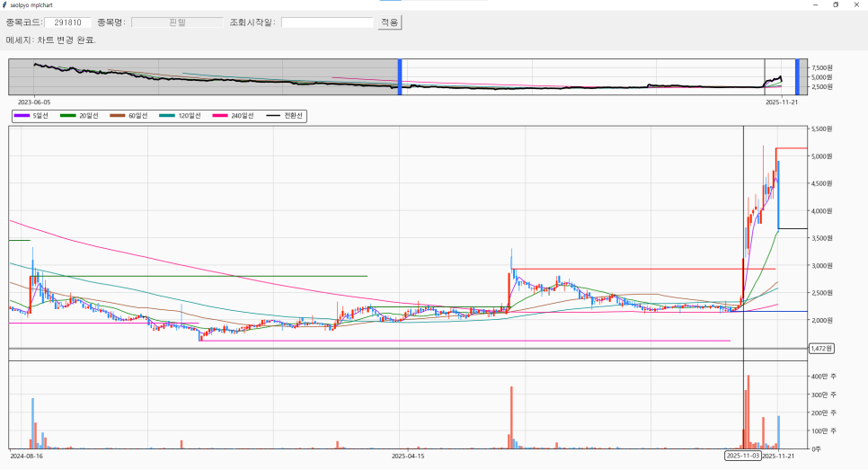Click the 5,500원 price axis label
Screen dimensions: 868x470
click(821, 129)
